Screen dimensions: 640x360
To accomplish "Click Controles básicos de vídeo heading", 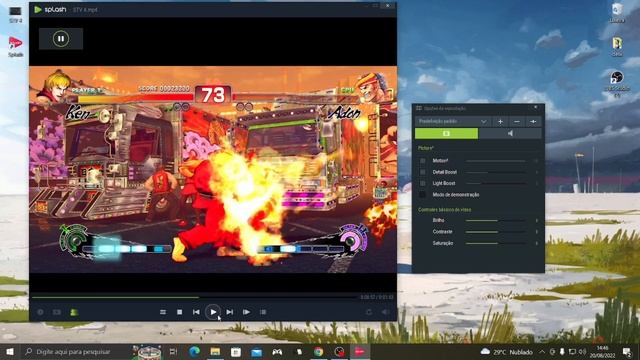I will pos(444,210).
